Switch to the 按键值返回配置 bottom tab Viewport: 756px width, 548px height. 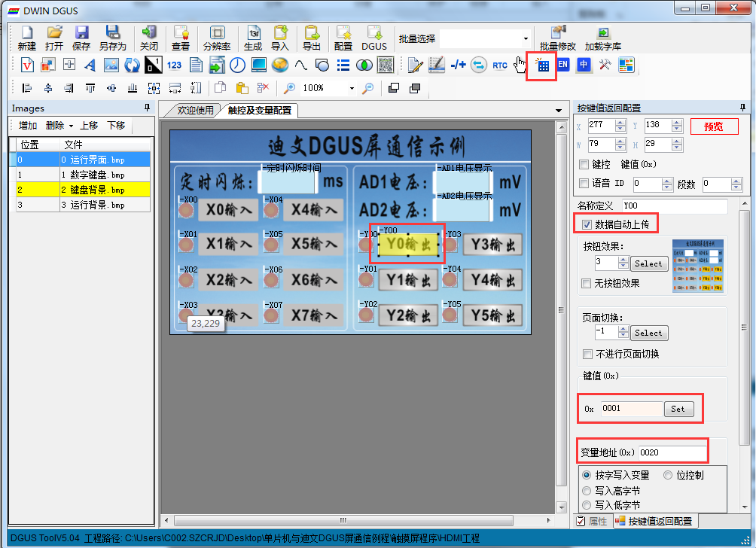tap(654, 521)
